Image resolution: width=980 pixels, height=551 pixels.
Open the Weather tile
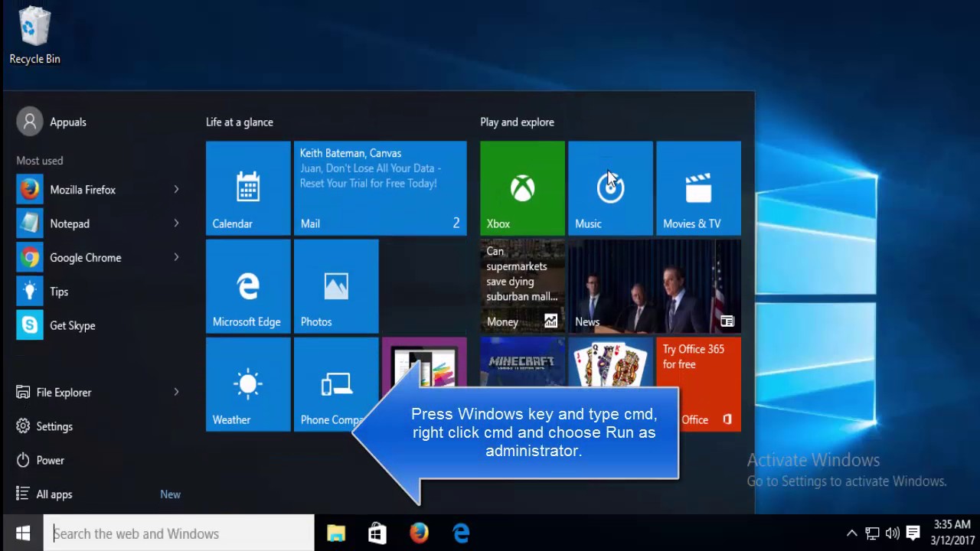point(248,383)
